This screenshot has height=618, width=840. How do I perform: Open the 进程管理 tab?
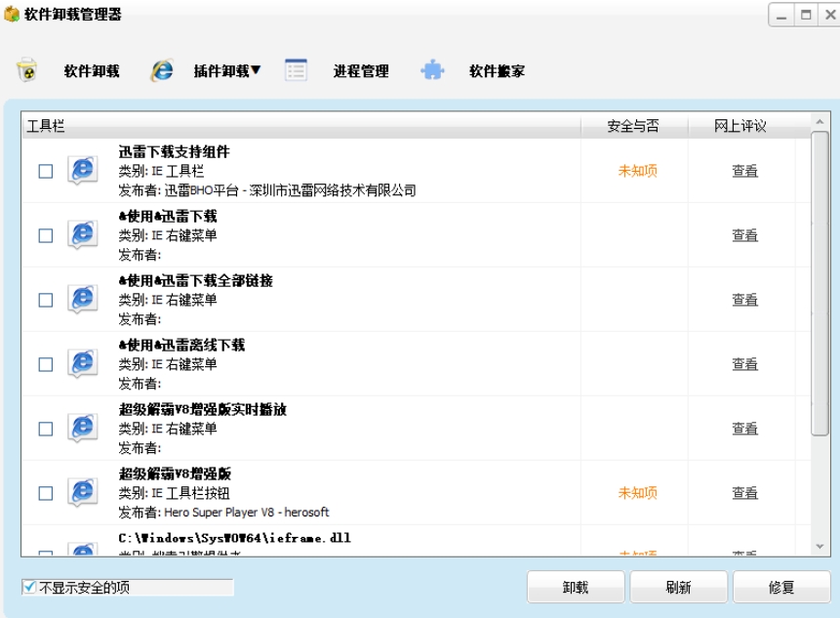coord(361,70)
